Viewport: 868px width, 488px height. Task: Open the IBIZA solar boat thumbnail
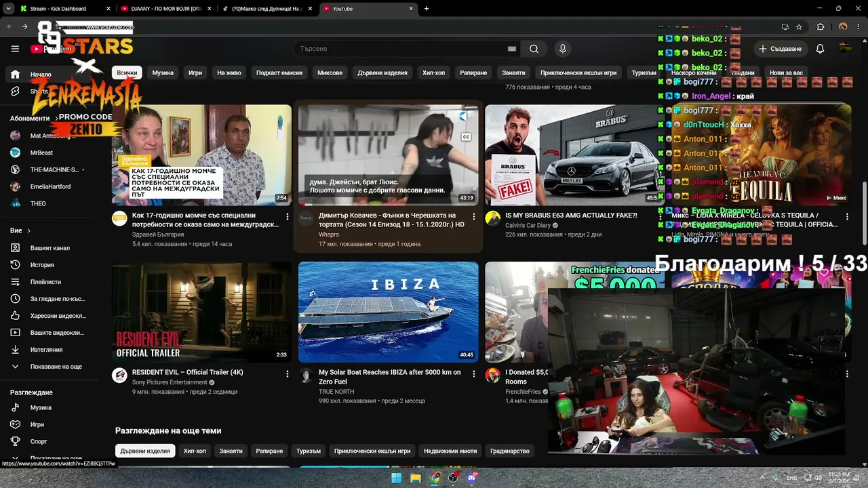pyautogui.click(x=388, y=312)
